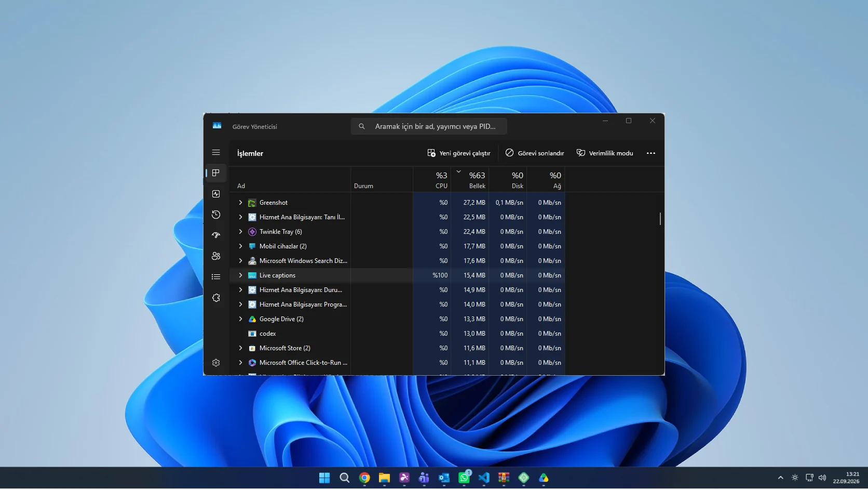This screenshot has width=868, height=489.
Task: Expand the Mobil cihazlar (2) group
Action: pos(240,246)
